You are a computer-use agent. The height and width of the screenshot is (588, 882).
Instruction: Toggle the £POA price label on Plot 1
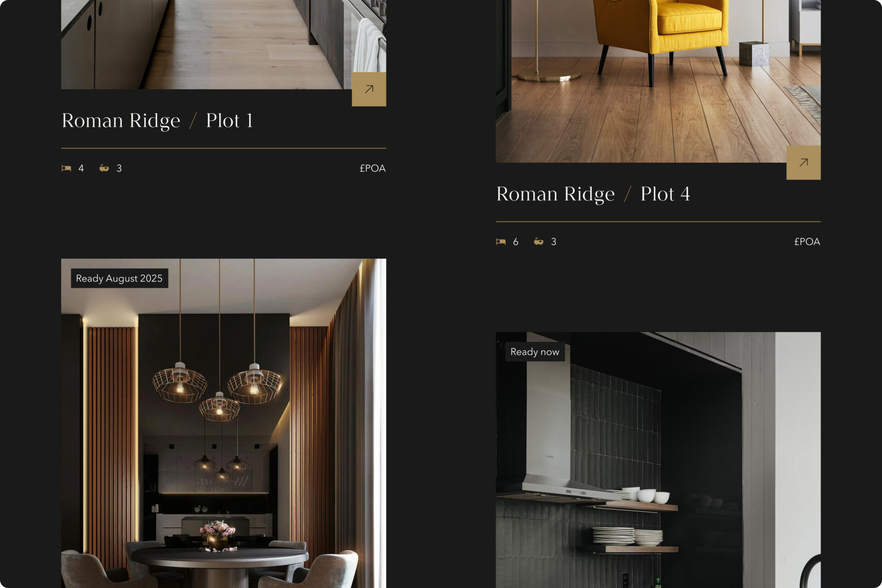[x=373, y=168]
